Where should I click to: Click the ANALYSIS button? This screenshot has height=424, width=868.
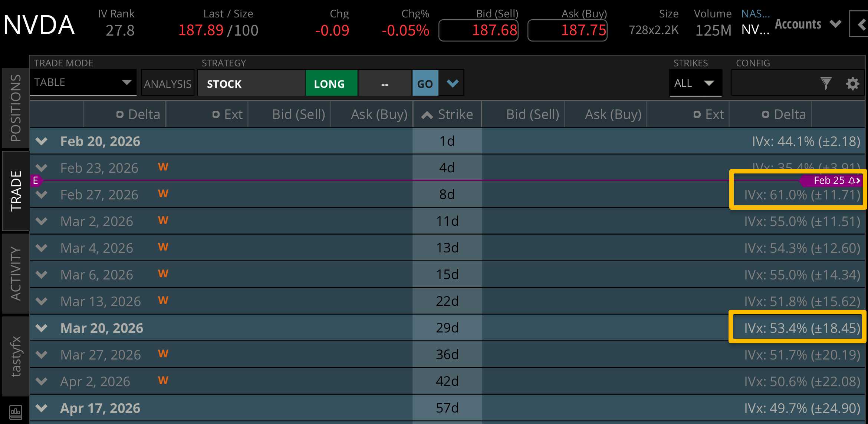coord(167,83)
